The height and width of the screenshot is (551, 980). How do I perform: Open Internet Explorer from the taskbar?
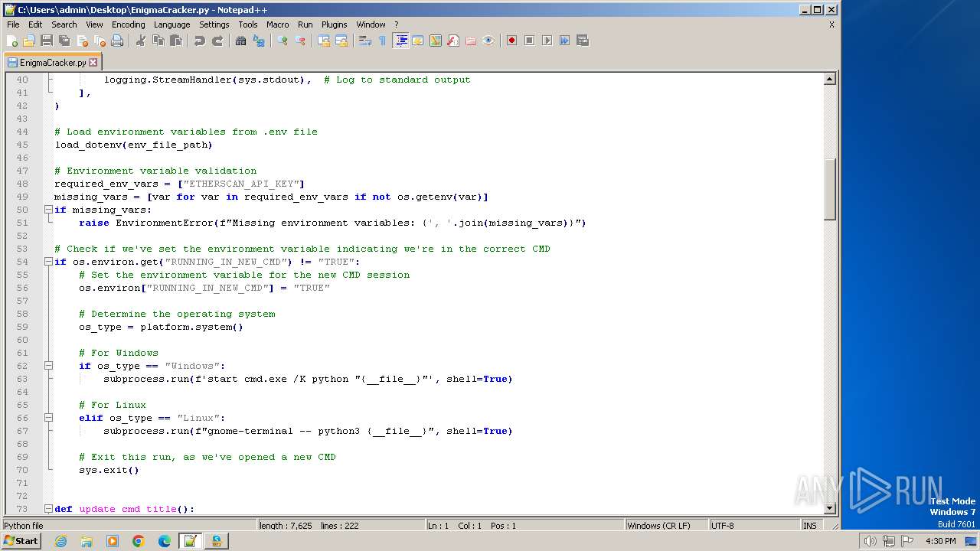pyautogui.click(x=60, y=541)
